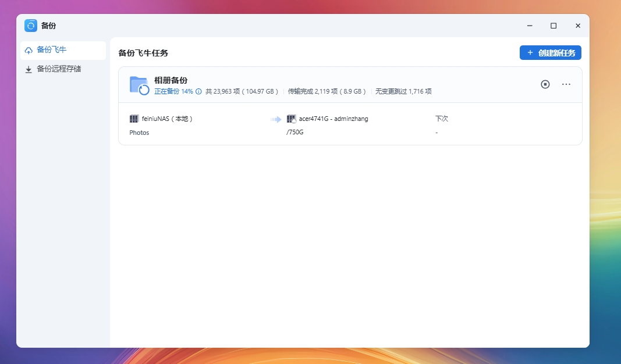This screenshot has height=364, width=621.
Task: Click the 相册备份 folder sync icon
Action: coord(140,85)
